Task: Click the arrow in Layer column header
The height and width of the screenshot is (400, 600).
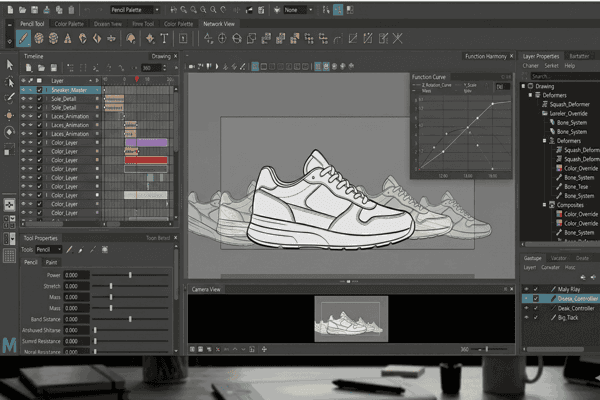Action: [x=91, y=81]
